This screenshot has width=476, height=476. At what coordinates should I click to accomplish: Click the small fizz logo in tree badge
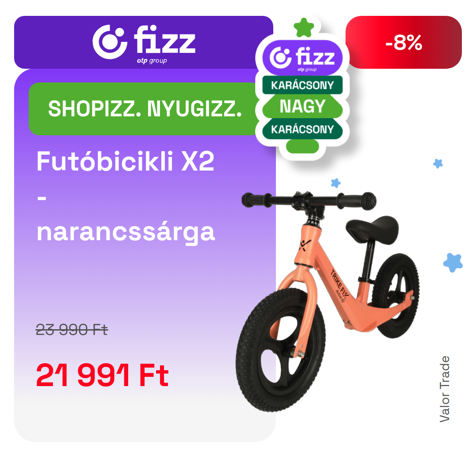302,58
